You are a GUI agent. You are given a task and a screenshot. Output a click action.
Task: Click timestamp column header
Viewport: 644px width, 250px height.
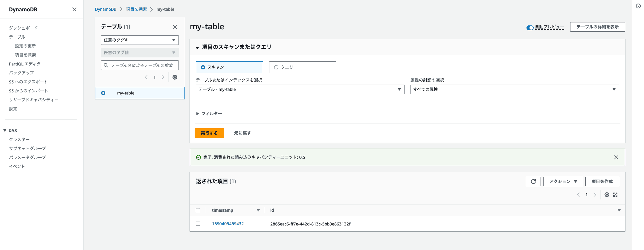(222, 210)
